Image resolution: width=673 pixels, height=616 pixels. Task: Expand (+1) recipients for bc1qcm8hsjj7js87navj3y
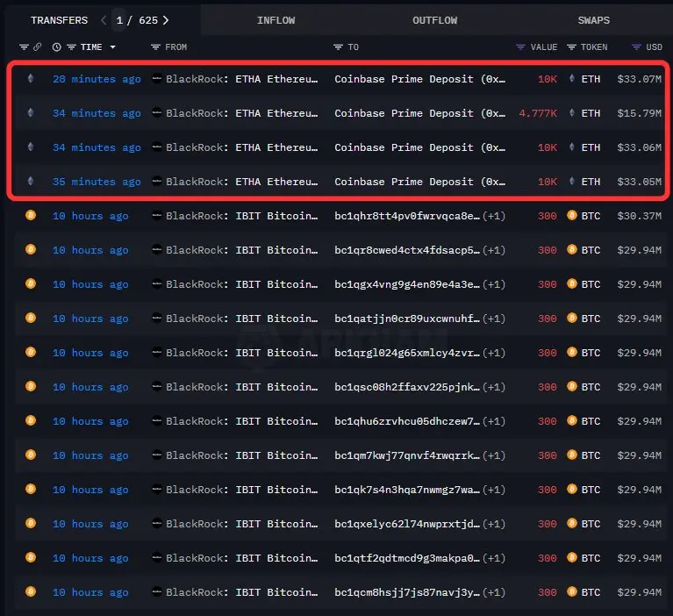494,592
